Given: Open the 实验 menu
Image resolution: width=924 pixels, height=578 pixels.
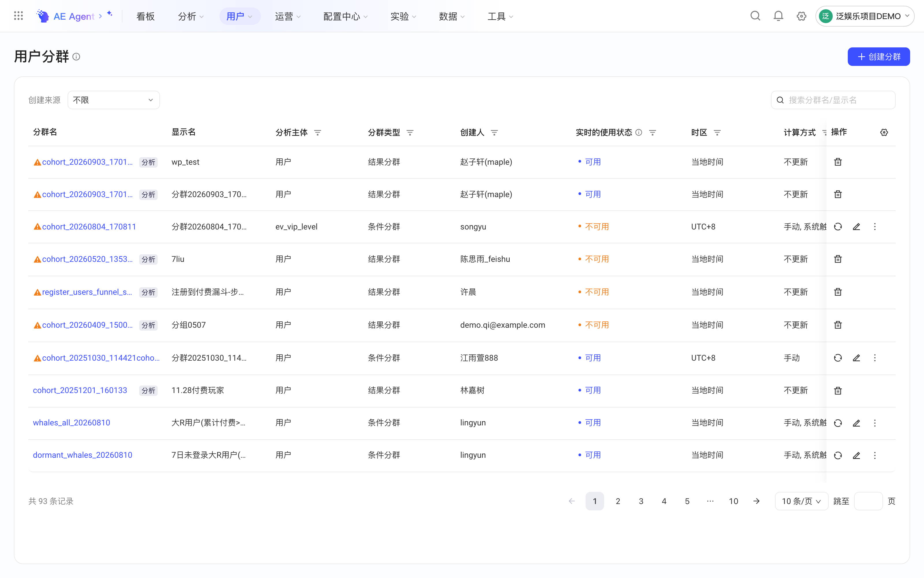Looking at the screenshot, I should point(403,16).
